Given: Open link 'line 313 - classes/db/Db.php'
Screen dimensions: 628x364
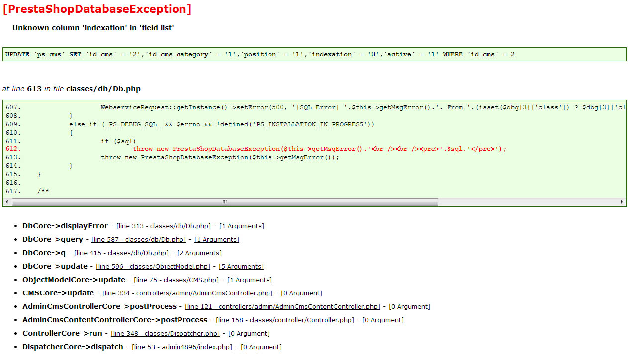Looking at the screenshot, I should [x=164, y=226].
